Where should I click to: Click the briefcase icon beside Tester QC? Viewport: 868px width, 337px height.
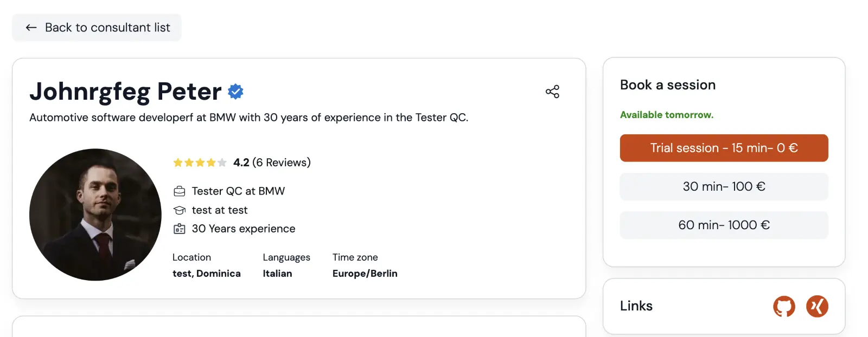tap(180, 191)
